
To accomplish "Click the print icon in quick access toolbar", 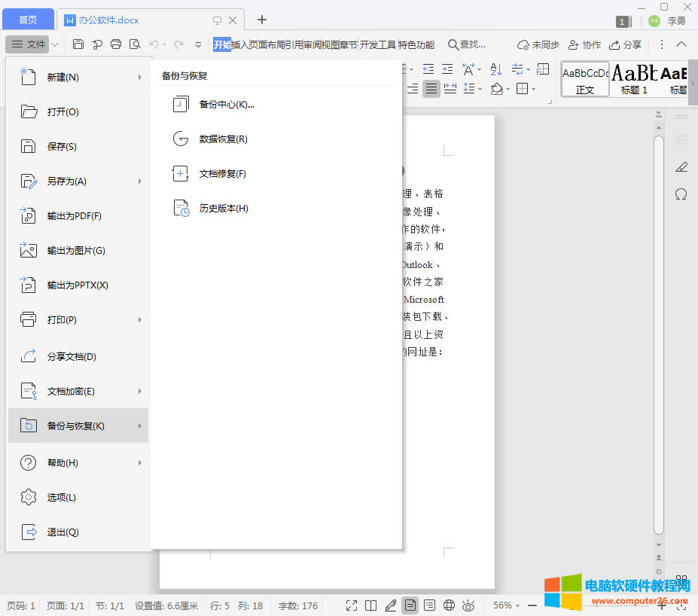I will tap(115, 44).
